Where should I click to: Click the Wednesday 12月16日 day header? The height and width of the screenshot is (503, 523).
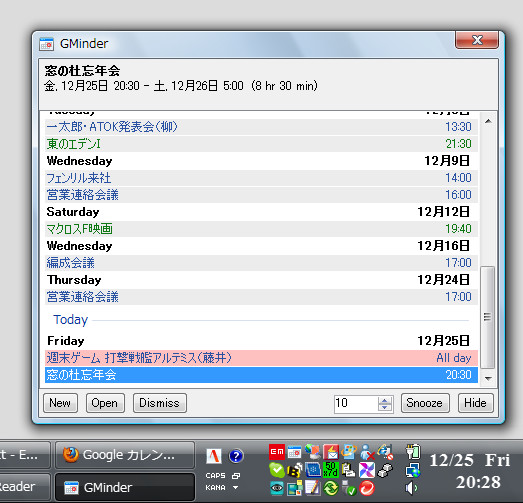pos(261,246)
